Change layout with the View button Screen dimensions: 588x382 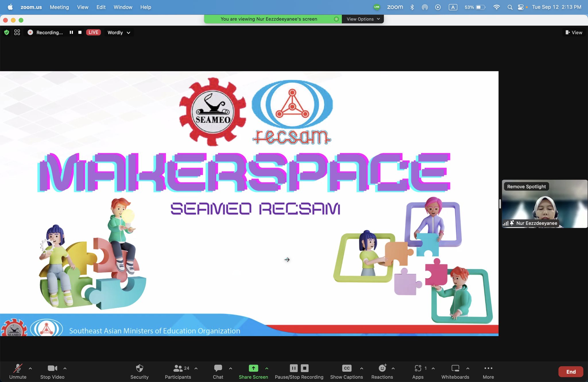click(x=574, y=32)
